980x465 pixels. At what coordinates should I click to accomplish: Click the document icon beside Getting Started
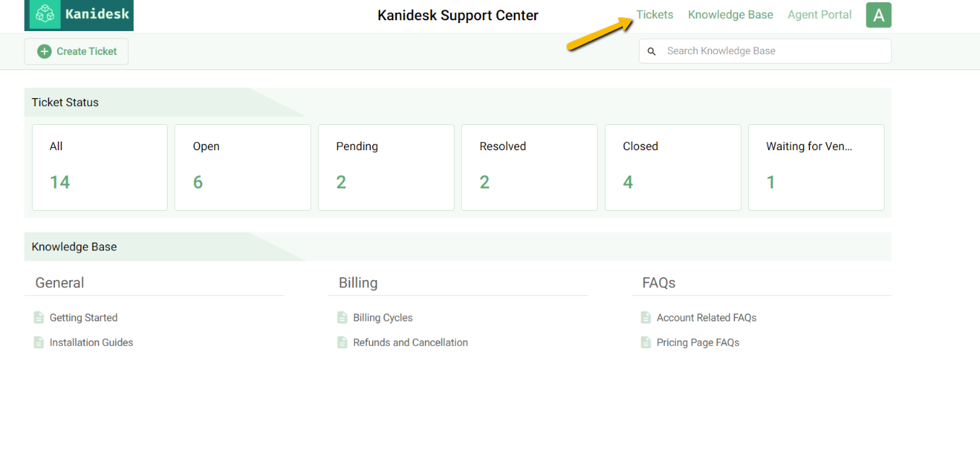[38, 317]
